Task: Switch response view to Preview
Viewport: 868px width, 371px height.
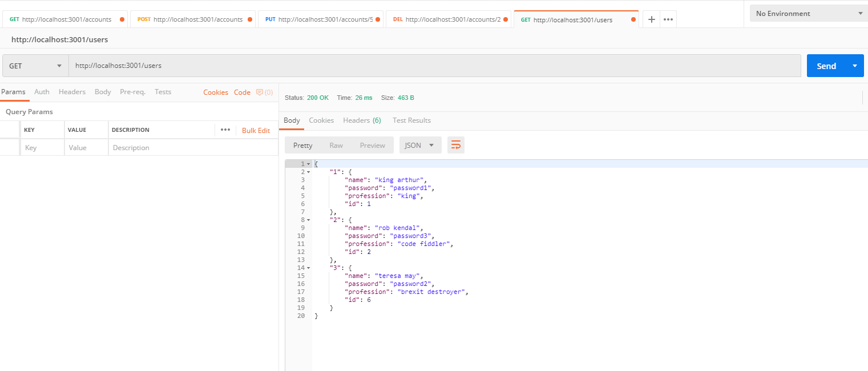Action: tap(372, 145)
